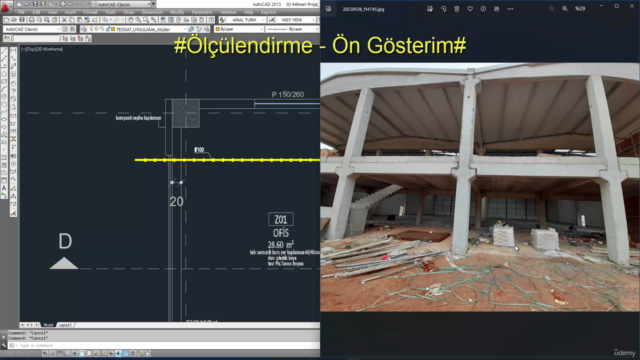
Task: Toggle Ortho Mode in status bar
Action: tap(67, 353)
